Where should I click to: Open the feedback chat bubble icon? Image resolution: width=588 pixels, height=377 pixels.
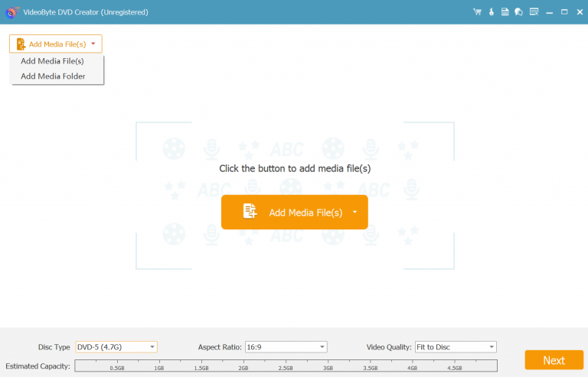518,12
